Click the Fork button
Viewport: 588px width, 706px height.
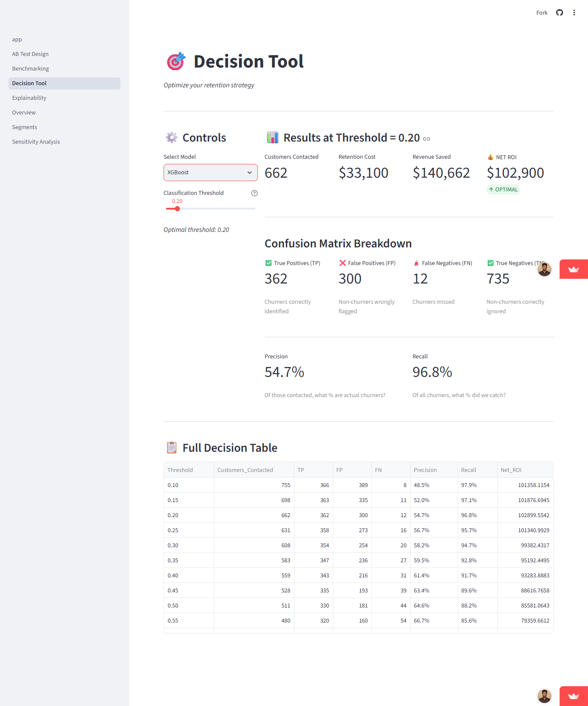pos(542,12)
